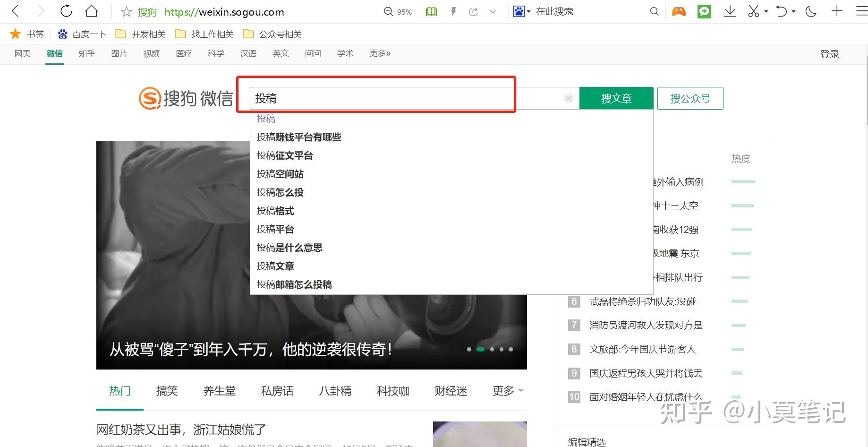Click the lightning speed mode icon
This screenshot has width=868, height=447.
[x=453, y=11]
